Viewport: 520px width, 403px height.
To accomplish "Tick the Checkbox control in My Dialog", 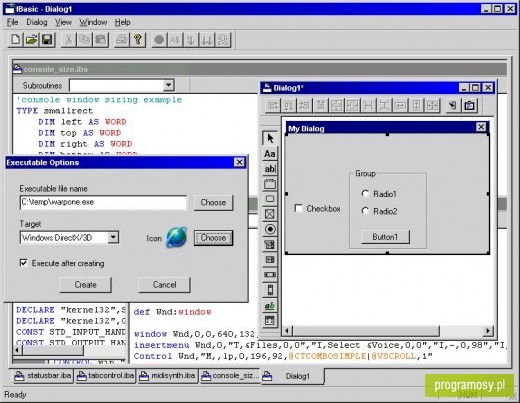I will (298, 208).
